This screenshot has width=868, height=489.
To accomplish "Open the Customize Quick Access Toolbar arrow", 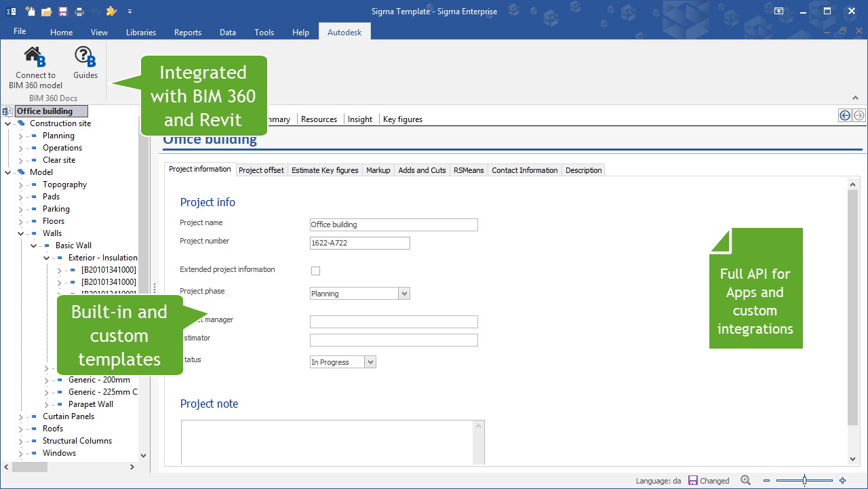I will point(130,12).
